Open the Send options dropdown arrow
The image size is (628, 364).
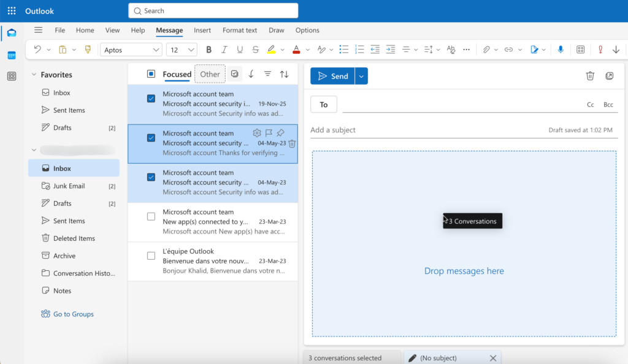361,76
